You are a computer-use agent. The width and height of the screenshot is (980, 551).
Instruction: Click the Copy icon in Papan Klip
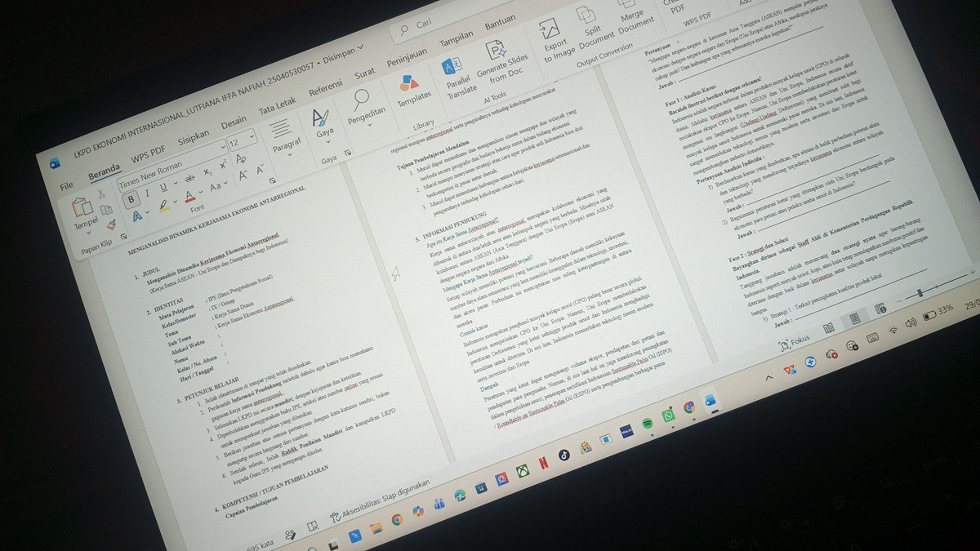[106, 210]
